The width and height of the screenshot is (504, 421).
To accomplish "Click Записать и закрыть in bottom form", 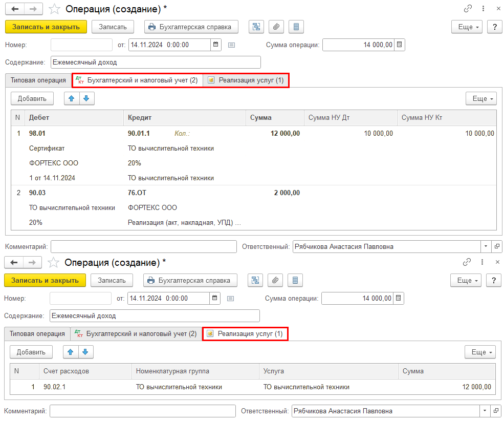I will point(45,281).
